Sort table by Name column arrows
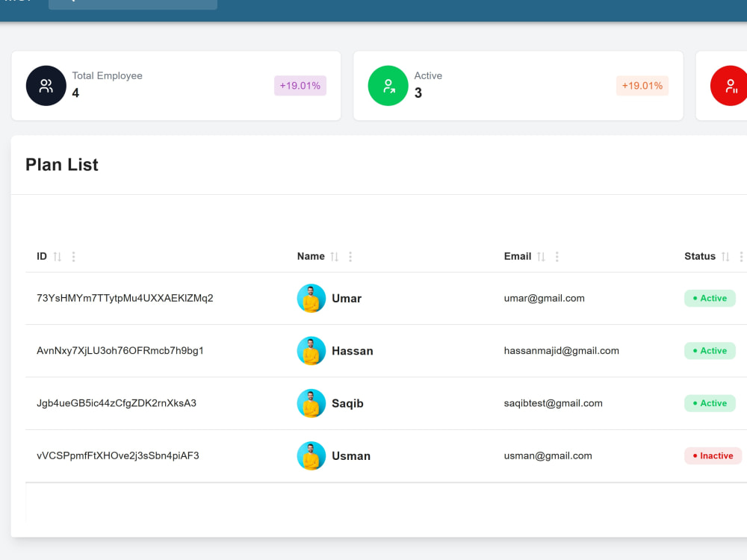The image size is (747, 560). pyautogui.click(x=335, y=257)
